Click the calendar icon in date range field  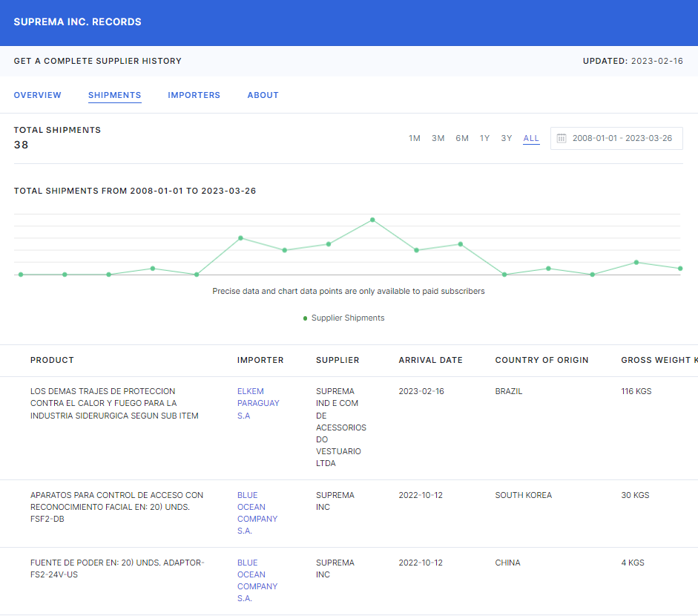coord(562,138)
